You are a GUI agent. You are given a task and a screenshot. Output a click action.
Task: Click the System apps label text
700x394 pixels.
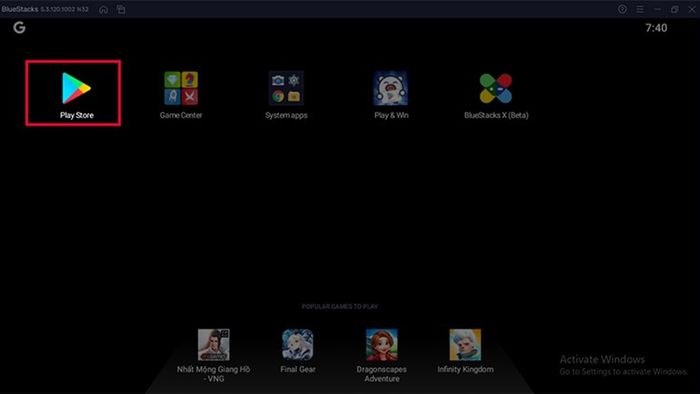click(x=286, y=115)
